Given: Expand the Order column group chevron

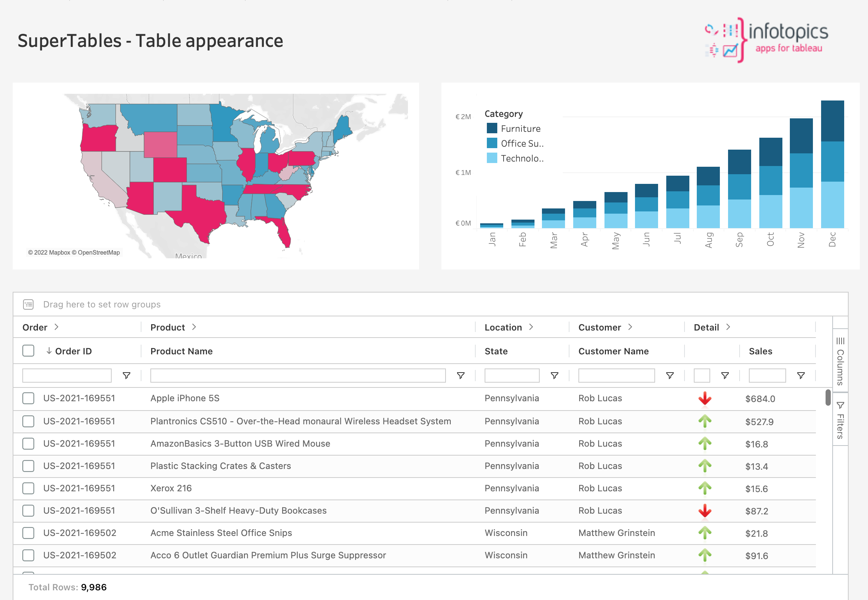Looking at the screenshot, I should 56,327.
